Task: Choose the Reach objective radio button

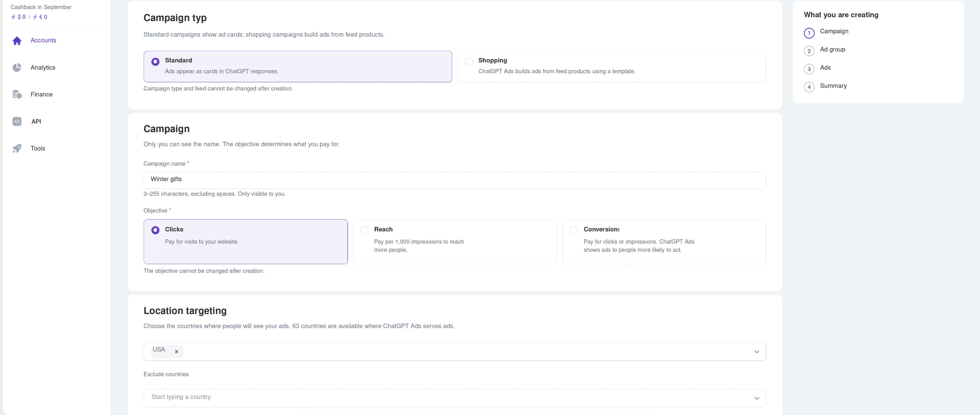Action: [365, 230]
